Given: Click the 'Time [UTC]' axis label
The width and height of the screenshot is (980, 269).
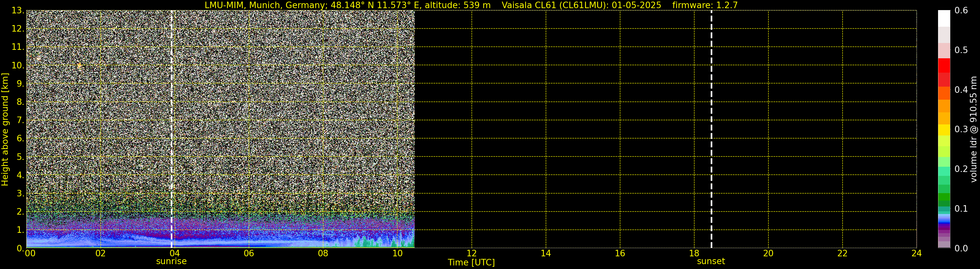Looking at the screenshot, I should pyautogui.click(x=471, y=262).
